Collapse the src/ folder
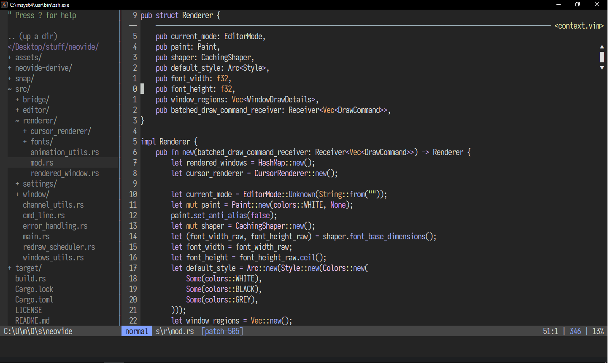The image size is (610, 364). click(x=22, y=89)
